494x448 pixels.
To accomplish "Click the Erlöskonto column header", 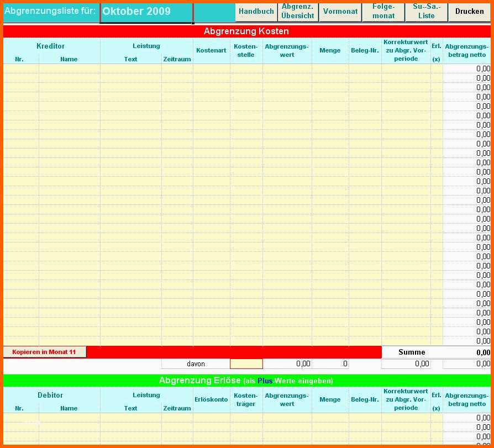I will coord(211,399).
